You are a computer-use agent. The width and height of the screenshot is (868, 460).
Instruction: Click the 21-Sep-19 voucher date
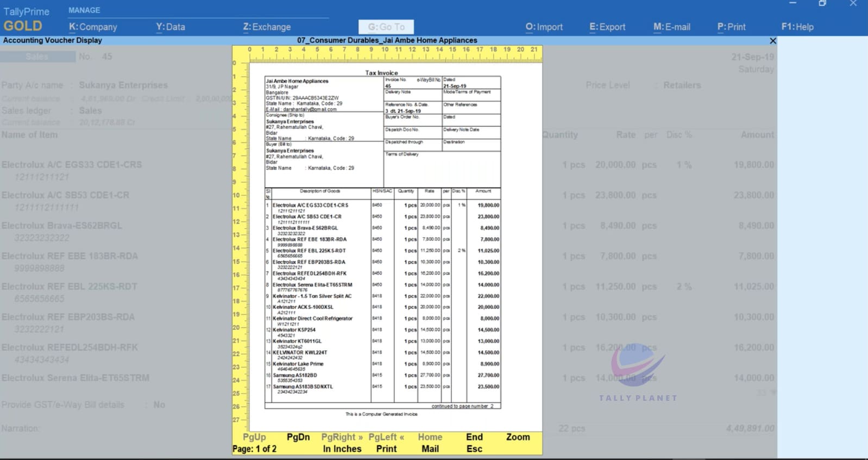pyautogui.click(x=752, y=57)
